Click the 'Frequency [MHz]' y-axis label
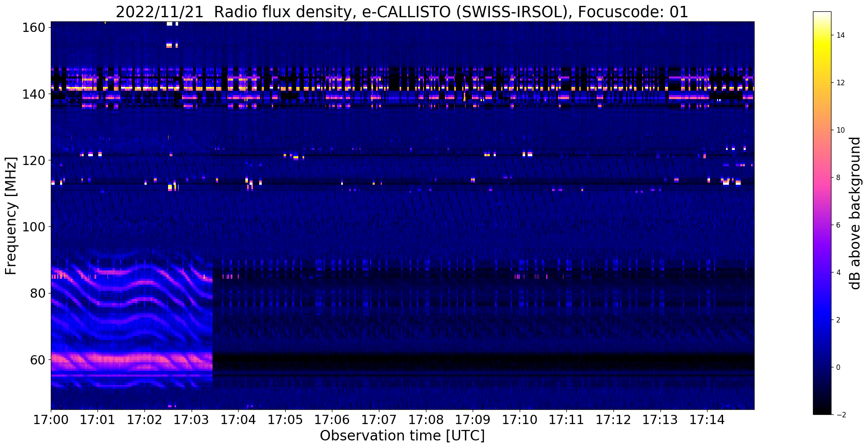This screenshot has width=868, height=448. (x=11, y=216)
